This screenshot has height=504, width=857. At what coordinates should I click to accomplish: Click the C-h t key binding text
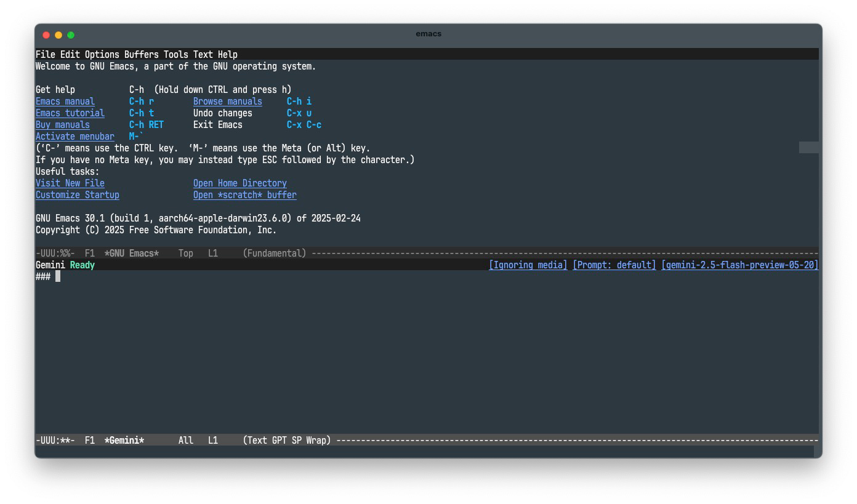pos(142,113)
